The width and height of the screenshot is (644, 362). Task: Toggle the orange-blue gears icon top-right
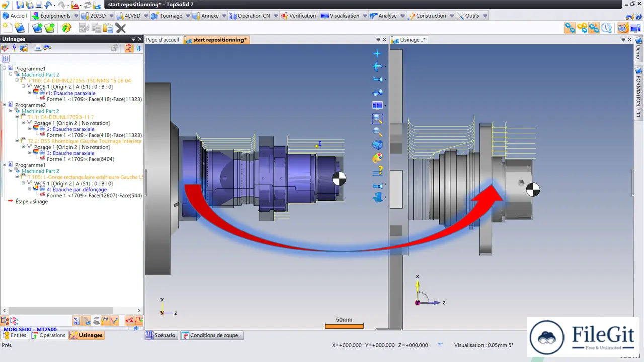(x=594, y=28)
